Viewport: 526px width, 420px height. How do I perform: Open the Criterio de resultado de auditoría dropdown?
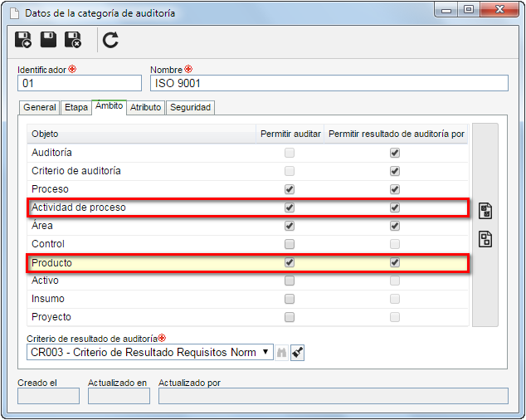tap(150, 353)
